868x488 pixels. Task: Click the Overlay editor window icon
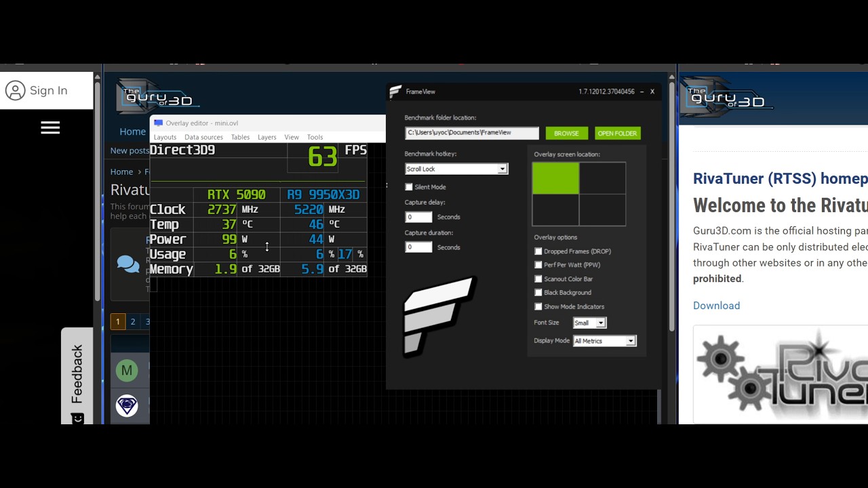158,123
